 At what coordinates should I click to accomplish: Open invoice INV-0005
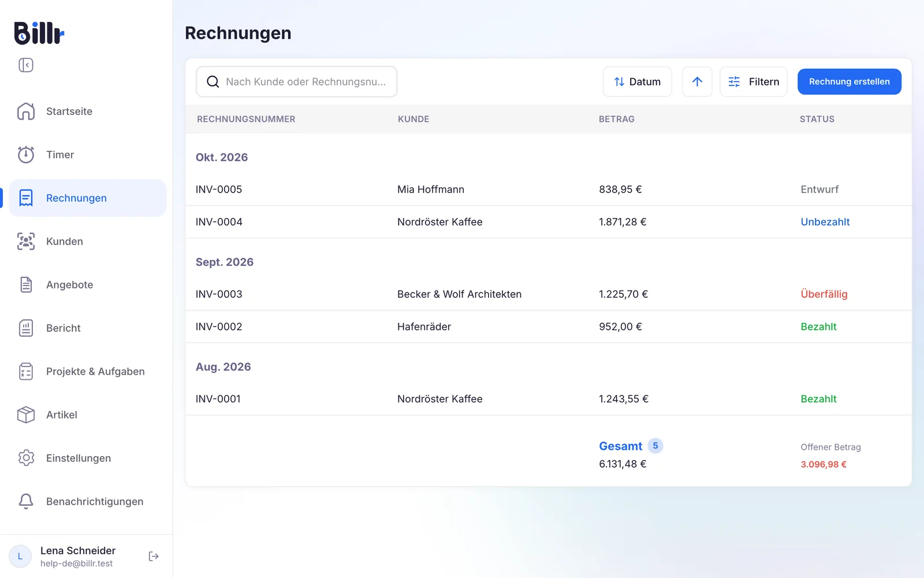tap(219, 190)
